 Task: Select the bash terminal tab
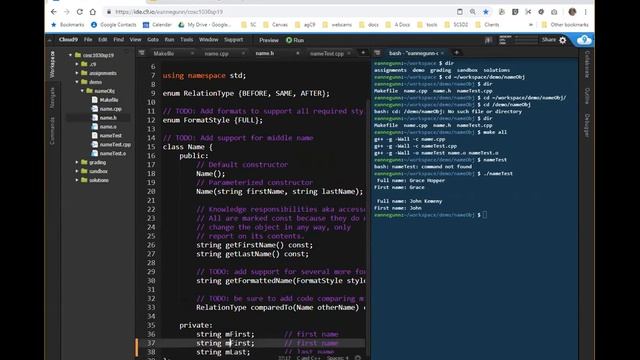coord(413,53)
